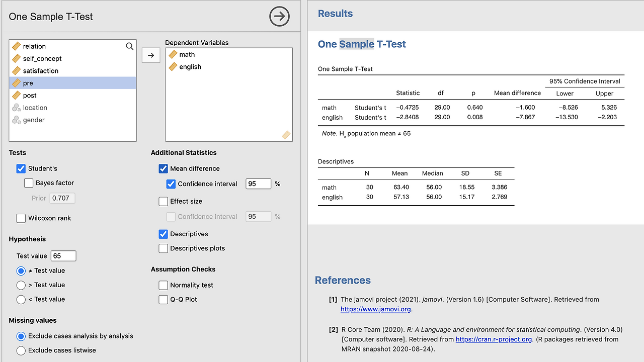The width and height of the screenshot is (644, 362).
Task: Enable the Normality test option
Action: pos(163,285)
